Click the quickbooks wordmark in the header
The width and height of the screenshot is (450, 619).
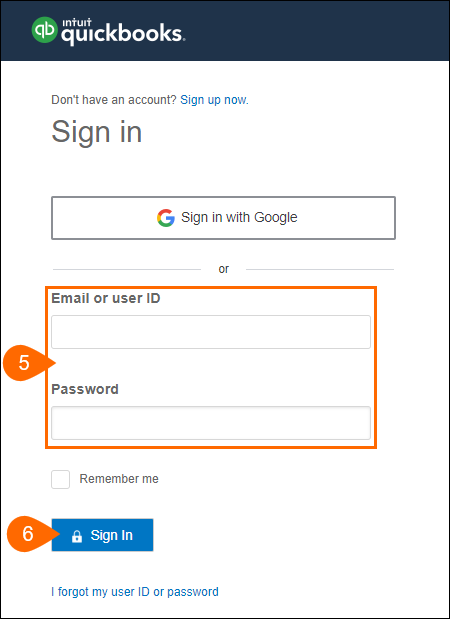[123, 34]
